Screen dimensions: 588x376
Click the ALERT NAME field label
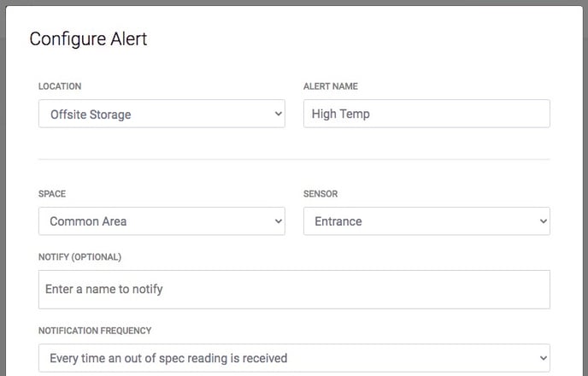(331, 86)
